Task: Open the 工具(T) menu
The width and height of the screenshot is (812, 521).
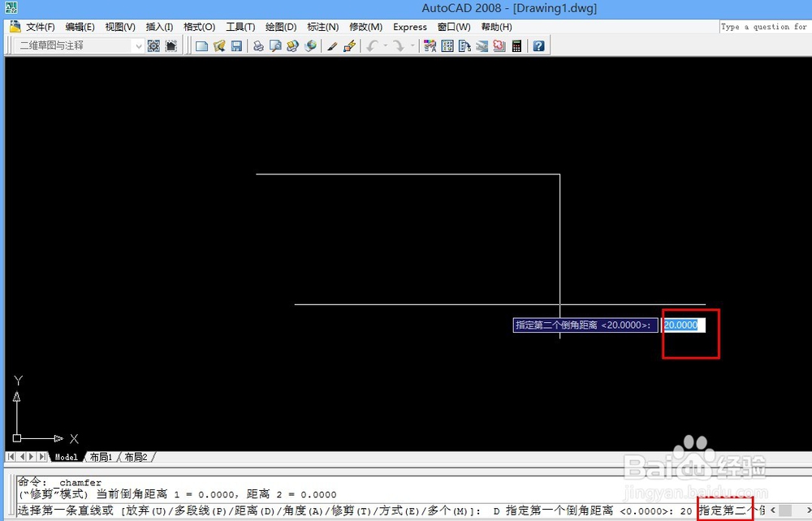Action: [x=240, y=27]
